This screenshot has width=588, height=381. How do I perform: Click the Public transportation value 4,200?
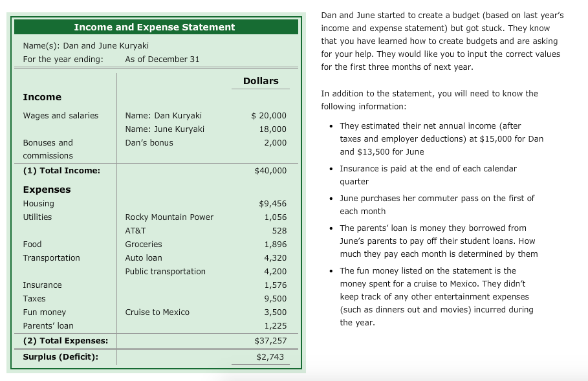[x=277, y=271]
